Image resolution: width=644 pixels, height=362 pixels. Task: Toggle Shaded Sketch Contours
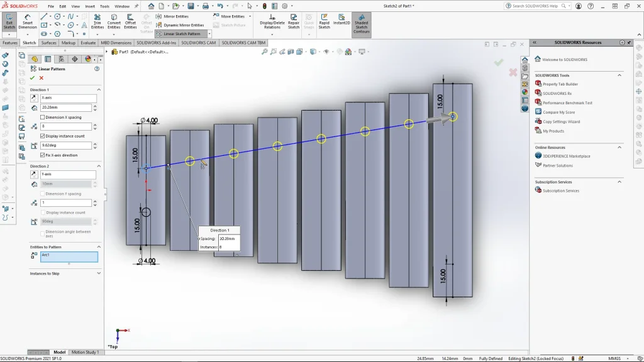click(x=361, y=23)
